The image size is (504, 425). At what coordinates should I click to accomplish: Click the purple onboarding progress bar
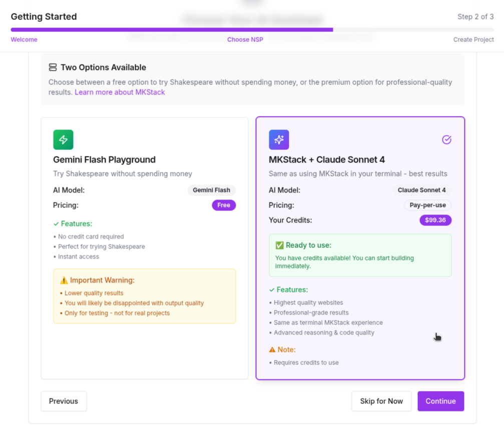(172, 29)
